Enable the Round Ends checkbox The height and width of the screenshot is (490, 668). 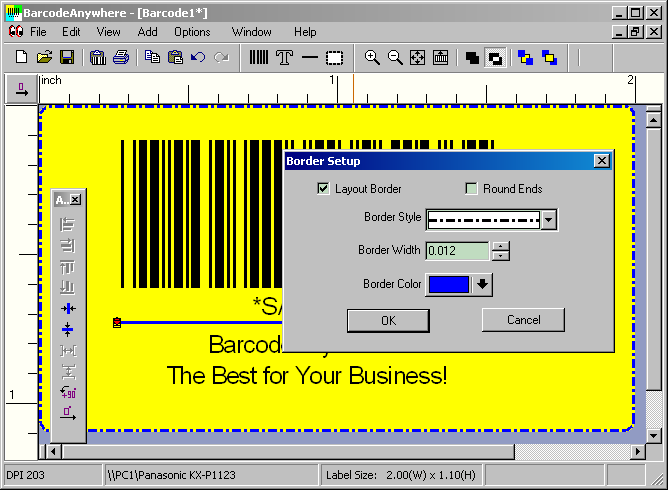(x=471, y=188)
